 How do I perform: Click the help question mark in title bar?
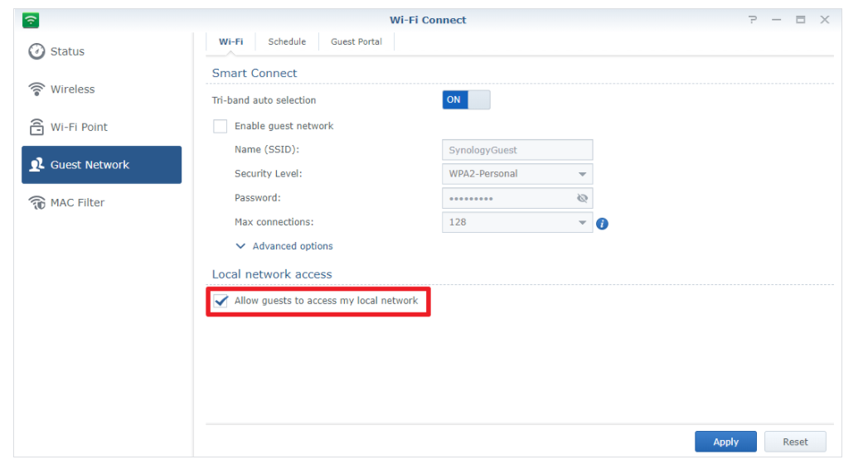(x=753, y=20)
